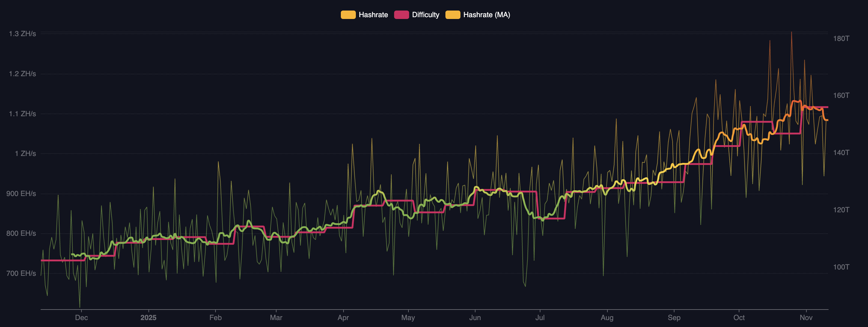The image size is (868, 327).
Task: Click the 180T right-axis label
Action: pyautogui.click(x=842, y=39)
